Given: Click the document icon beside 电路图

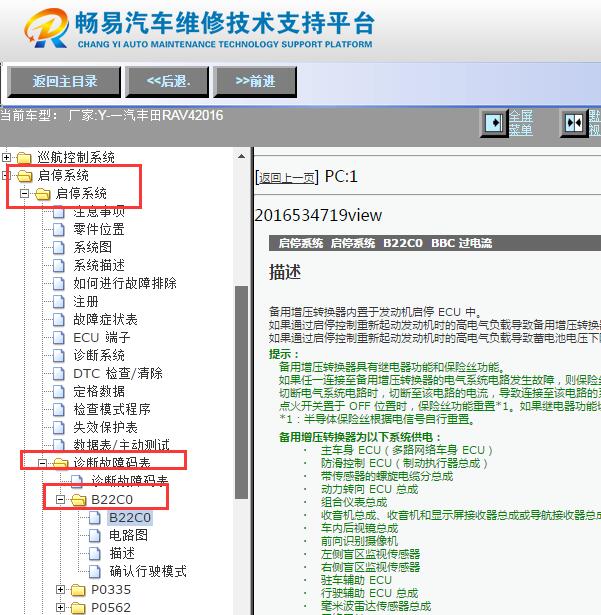Looking at the screenshot, I should 95,536.
